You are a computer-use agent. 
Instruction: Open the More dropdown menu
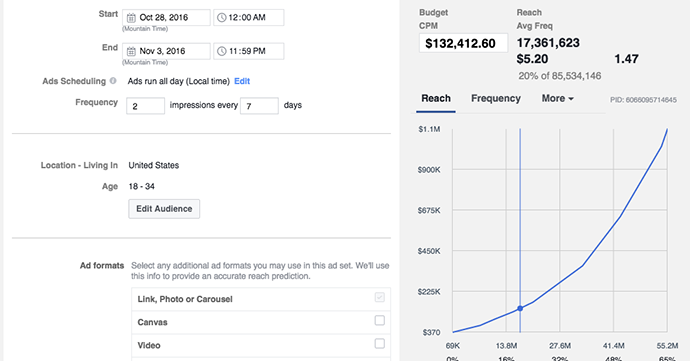pos(558,98)
